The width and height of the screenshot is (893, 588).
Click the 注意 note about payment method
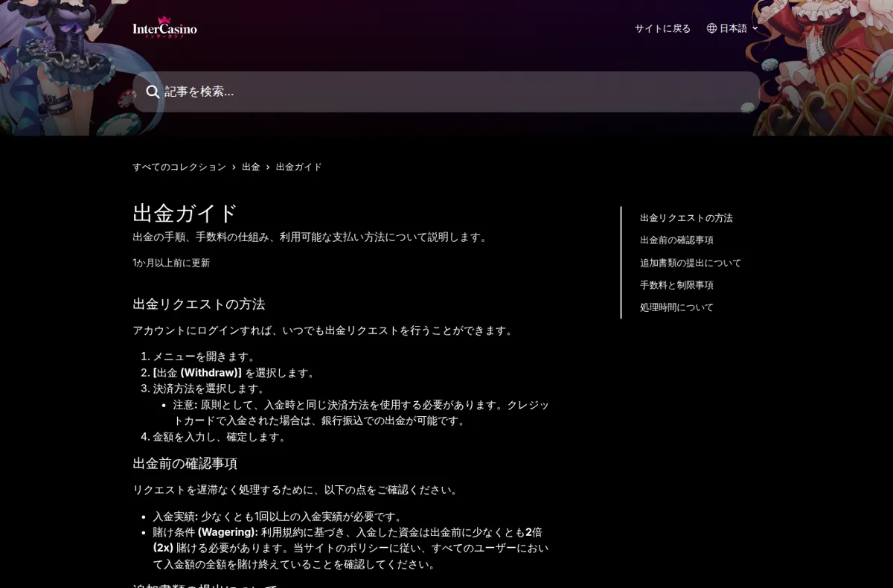click(x=361, y=412)
